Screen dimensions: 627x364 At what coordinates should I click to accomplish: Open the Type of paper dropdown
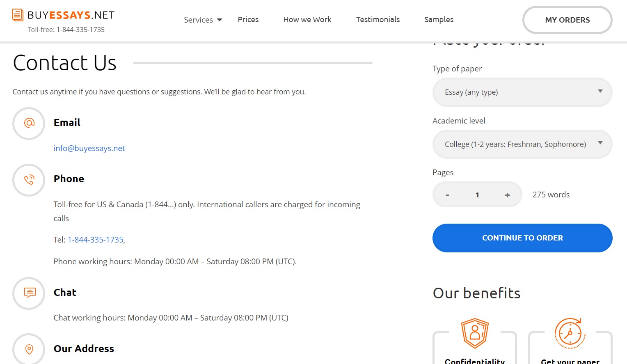(522, 92)
